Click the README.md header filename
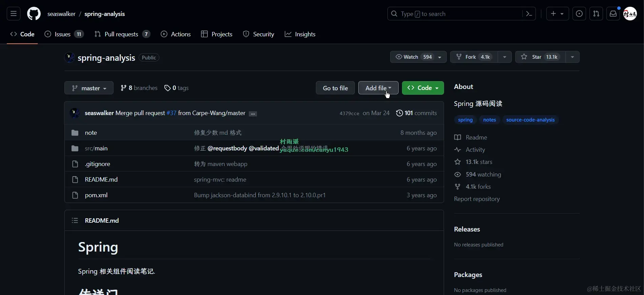The image size is (644, 295). point(102,221)
